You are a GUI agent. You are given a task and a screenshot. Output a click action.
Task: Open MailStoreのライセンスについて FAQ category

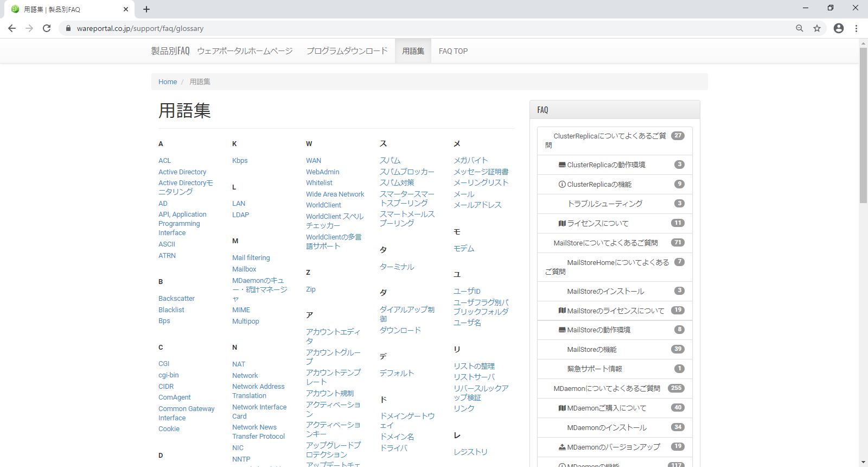click(x=615, y=311)
